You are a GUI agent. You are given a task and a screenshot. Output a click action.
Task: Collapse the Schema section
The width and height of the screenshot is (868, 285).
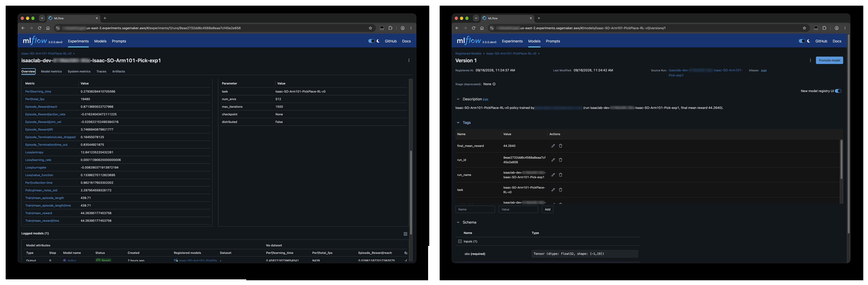point(458,222)
